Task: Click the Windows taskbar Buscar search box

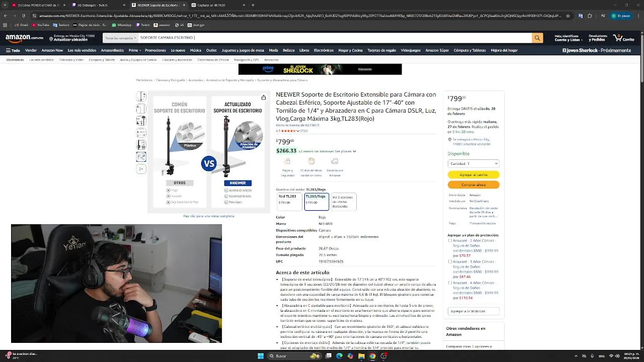Action: tap(295, 356)
